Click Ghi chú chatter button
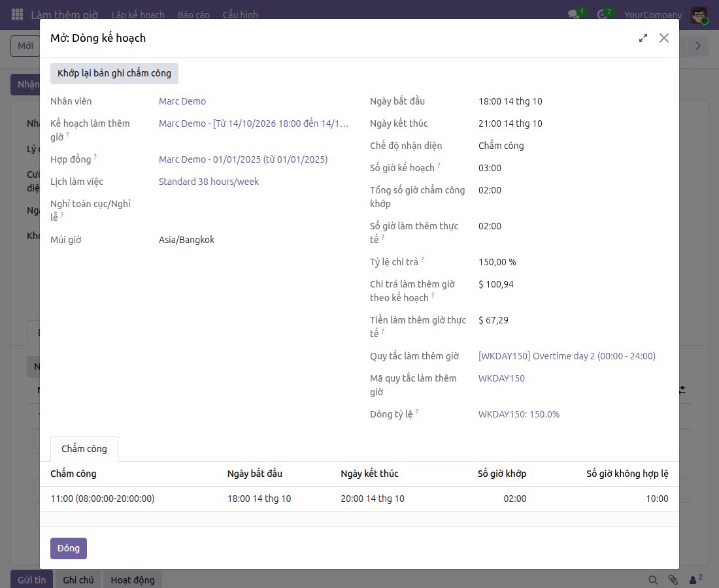Image resolution: width=719 pixels, height=588 pixels. click(78, 580)
